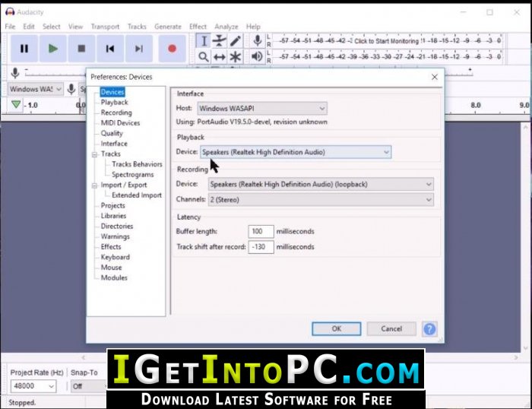The height and width of the screenshot is (409, 532).
Task: Open the Transport menu
Action: [105, 27]
